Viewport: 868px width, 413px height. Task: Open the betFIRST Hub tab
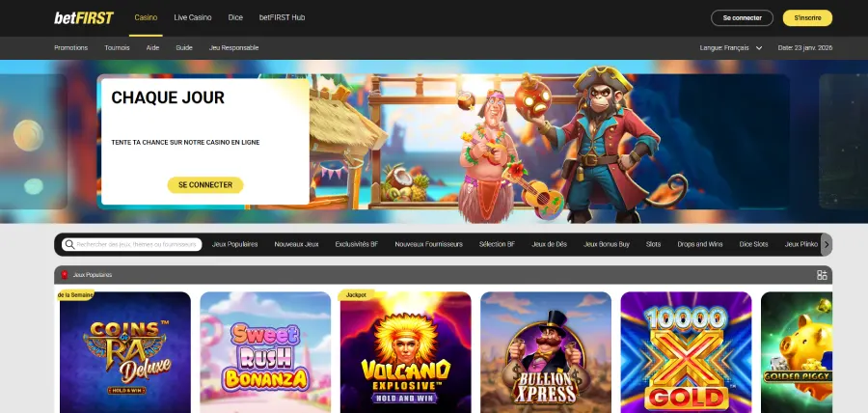coord(282,17)
